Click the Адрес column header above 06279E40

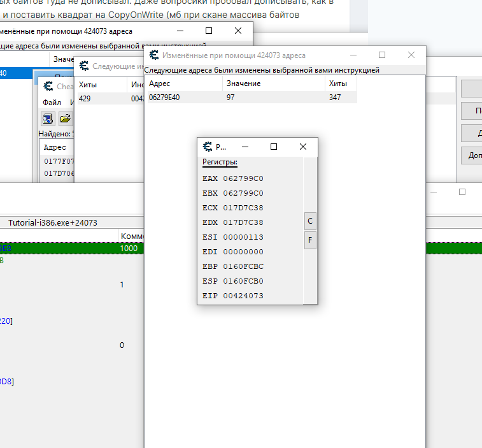(159, 83)
